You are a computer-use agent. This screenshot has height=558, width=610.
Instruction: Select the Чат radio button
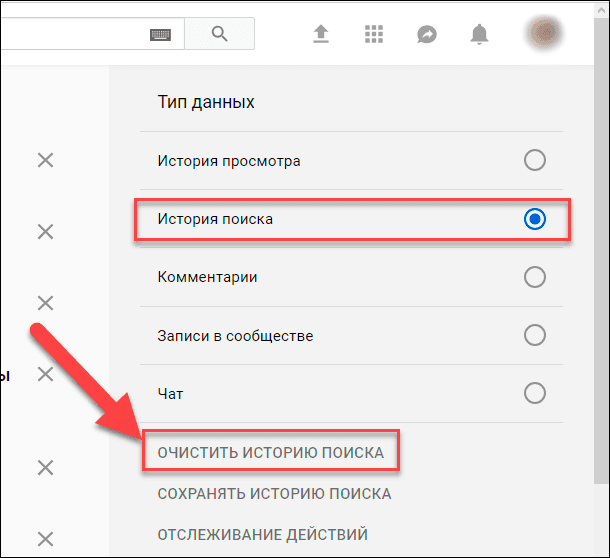coord(535,393)
